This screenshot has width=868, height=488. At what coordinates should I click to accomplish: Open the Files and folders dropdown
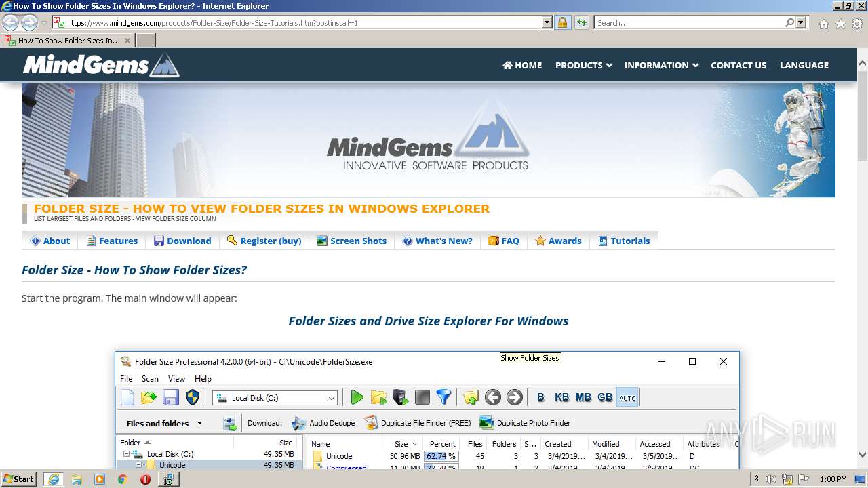(x=164, y=423)
